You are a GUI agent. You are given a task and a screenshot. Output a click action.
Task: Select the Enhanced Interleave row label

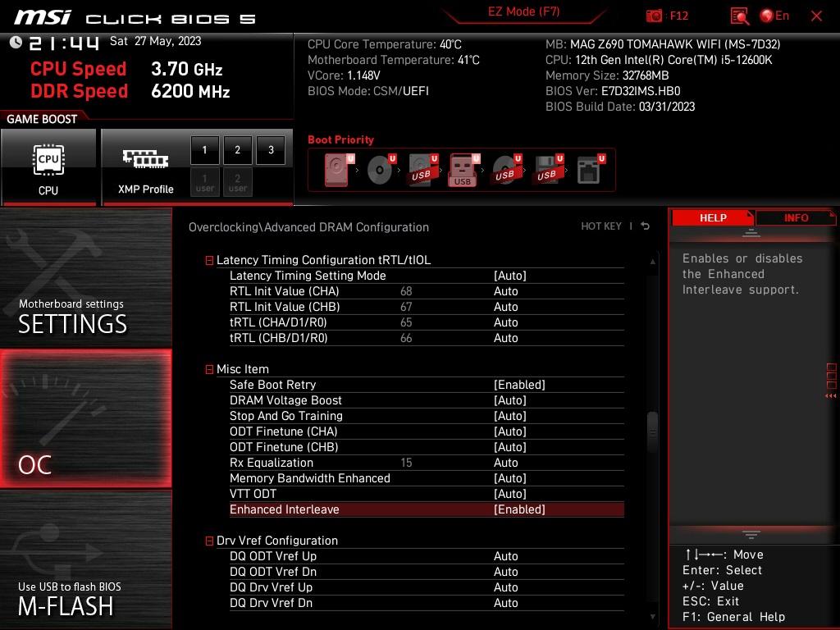point(284,509)
